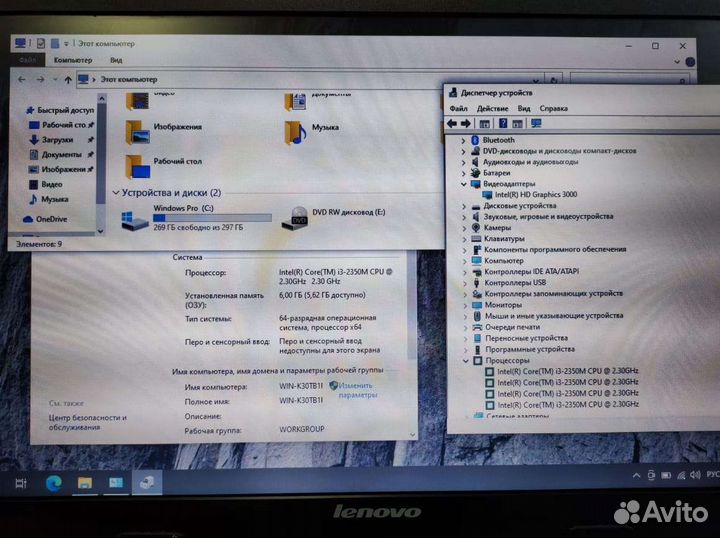Click scroll-down arrow in System window
This screenshot has width=720, height=538.
[x=412, y=435]
